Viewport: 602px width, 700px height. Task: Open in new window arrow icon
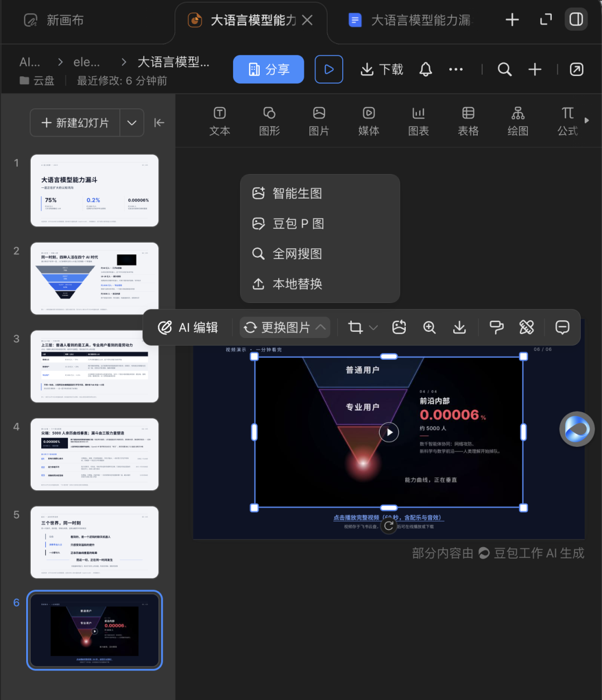pos(577,69)
